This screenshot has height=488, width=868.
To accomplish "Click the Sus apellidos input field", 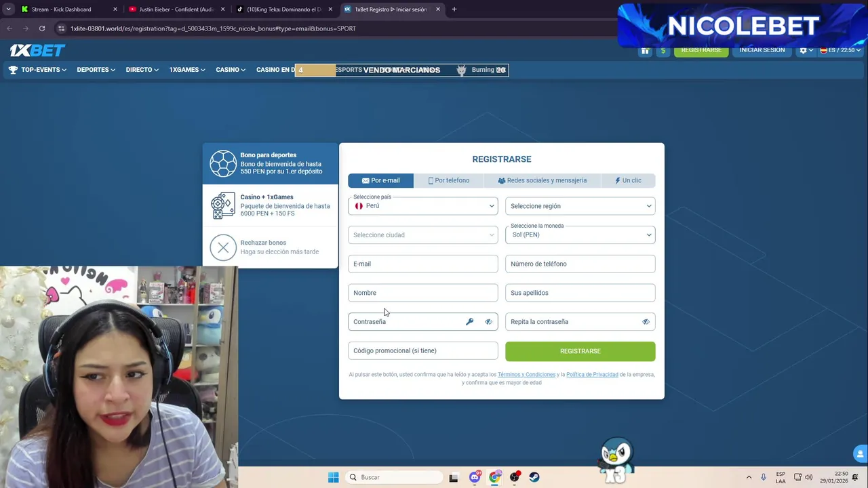I will tap(580, 293).
